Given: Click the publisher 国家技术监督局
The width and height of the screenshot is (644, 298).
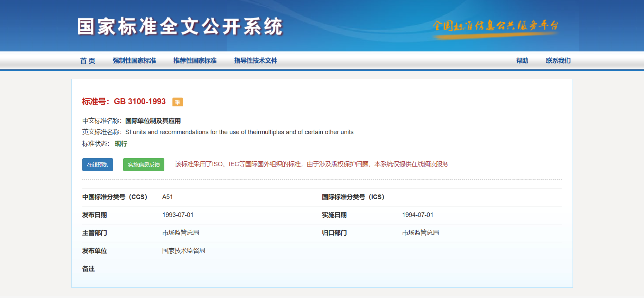Looking at the screenshot, I should tap(184, 251).
